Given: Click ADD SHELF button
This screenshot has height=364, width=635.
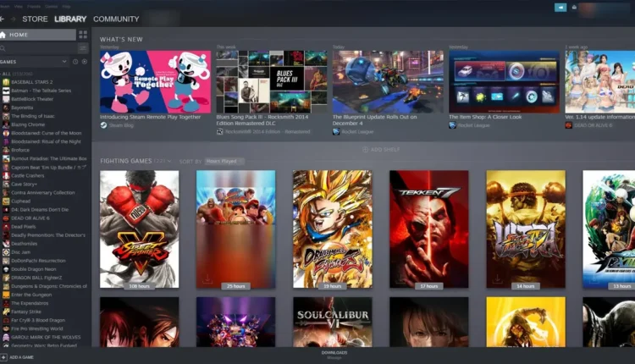Looking at the screenshot, I should pyautogui.click(x=381, y=149).
